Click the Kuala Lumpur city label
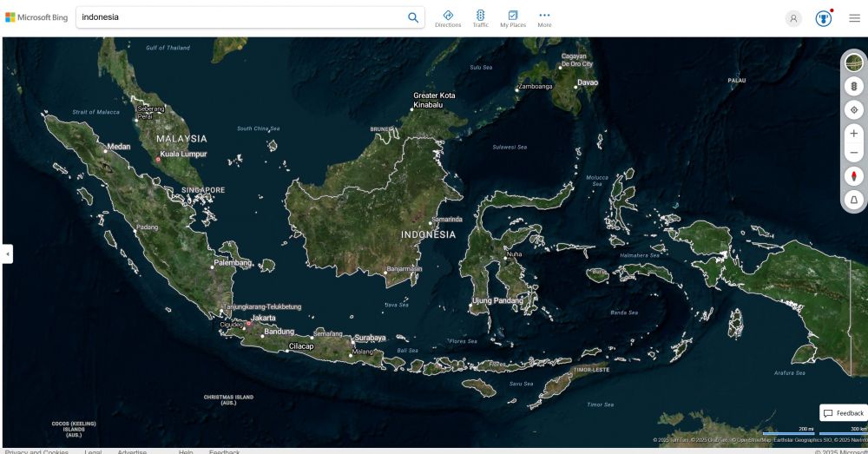868x454 pixels. tap(183, 154)
